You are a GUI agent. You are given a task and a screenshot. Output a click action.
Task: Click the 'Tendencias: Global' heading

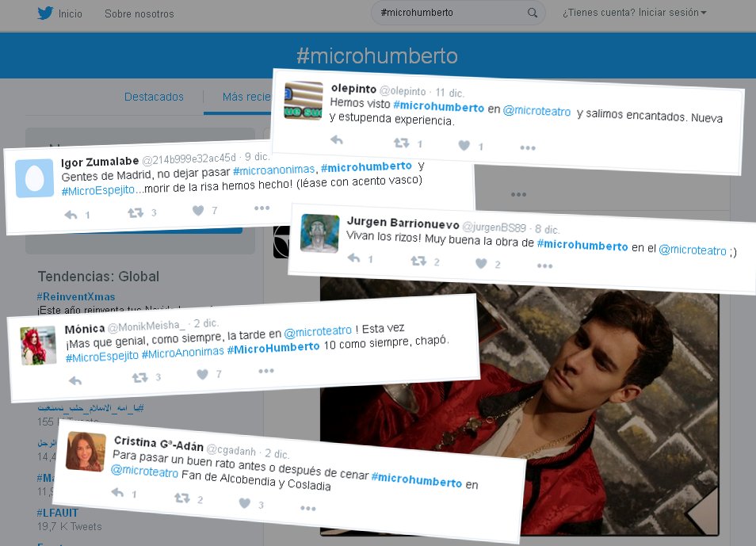coord(98,277)
